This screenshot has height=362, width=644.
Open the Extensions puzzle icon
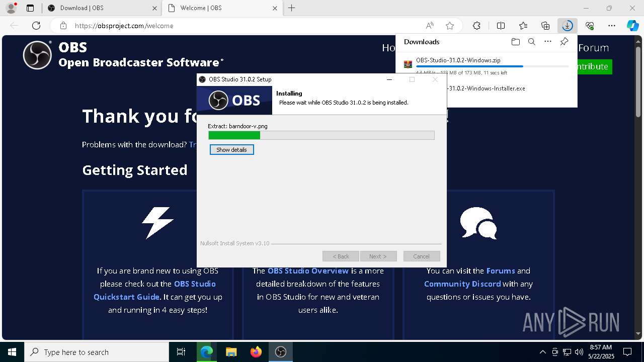pyautogui.click(x=476, y=26)
